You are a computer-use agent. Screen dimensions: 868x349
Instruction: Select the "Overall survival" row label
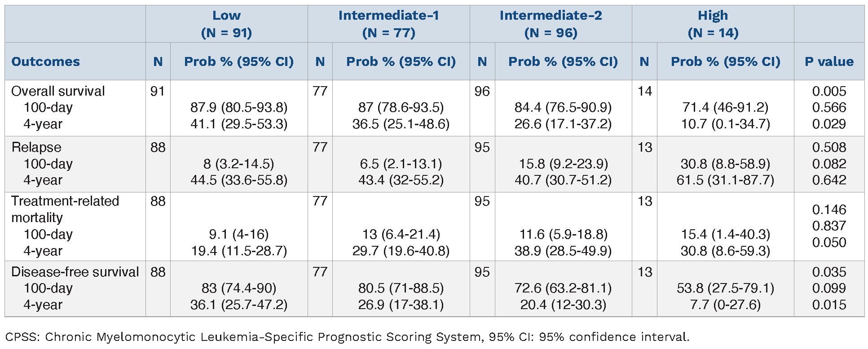click(x=58, y=91)
